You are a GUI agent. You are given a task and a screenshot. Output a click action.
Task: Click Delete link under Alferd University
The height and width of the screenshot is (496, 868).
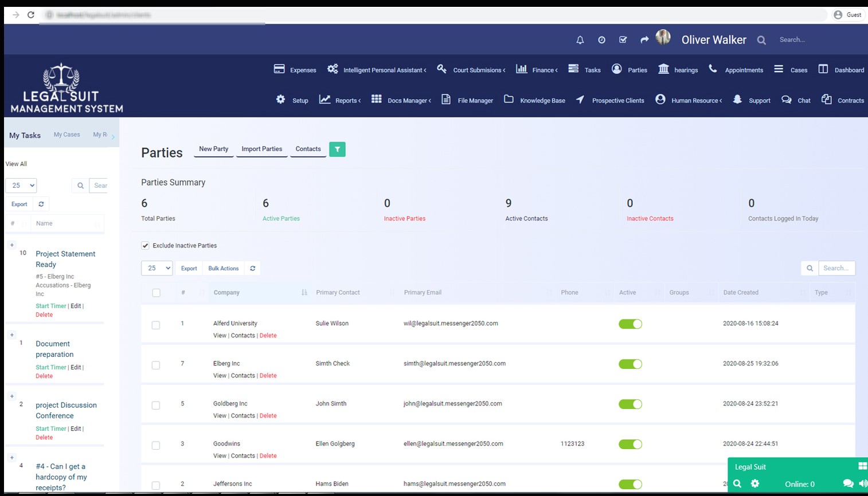click(x=268, y=336)
